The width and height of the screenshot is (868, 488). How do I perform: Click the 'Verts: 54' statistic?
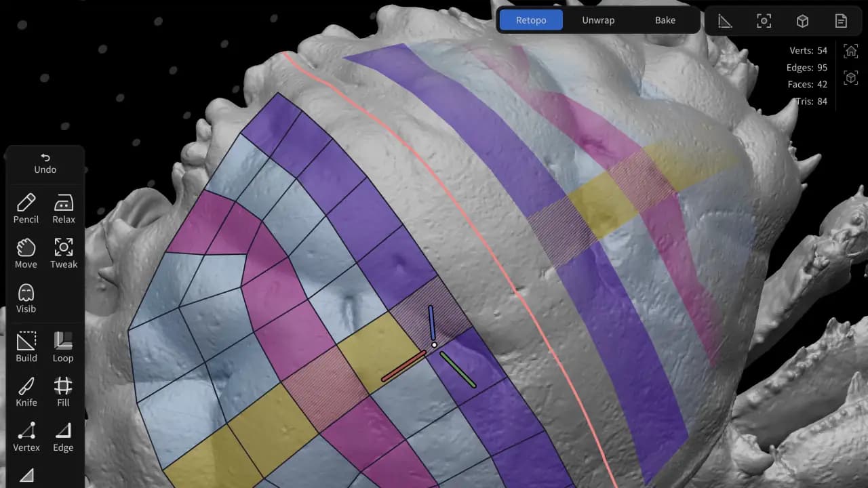[x=808, y=51]
